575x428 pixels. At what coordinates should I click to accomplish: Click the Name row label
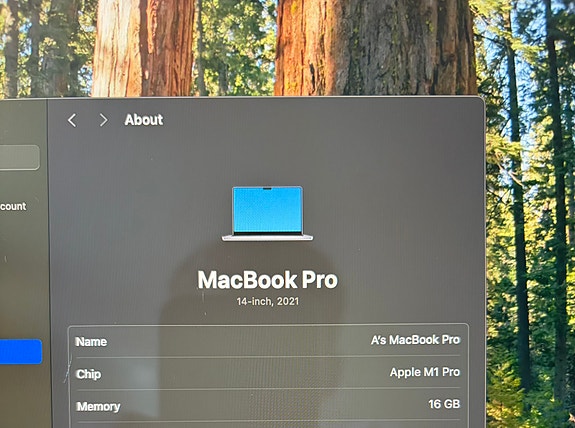[x=91, y=342]
